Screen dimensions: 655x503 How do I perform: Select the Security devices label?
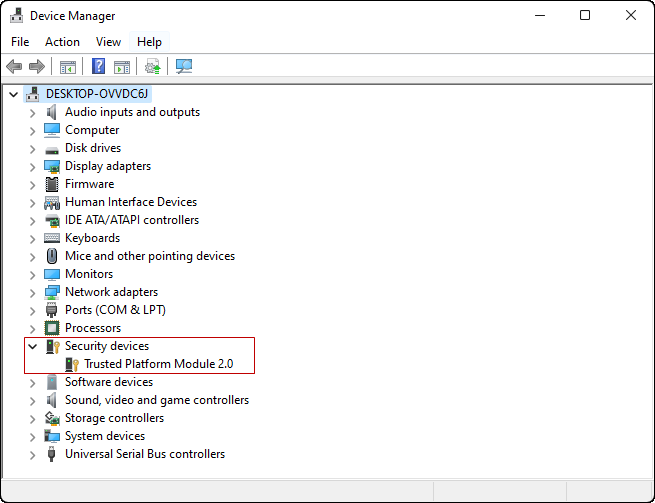click(107, 346)
